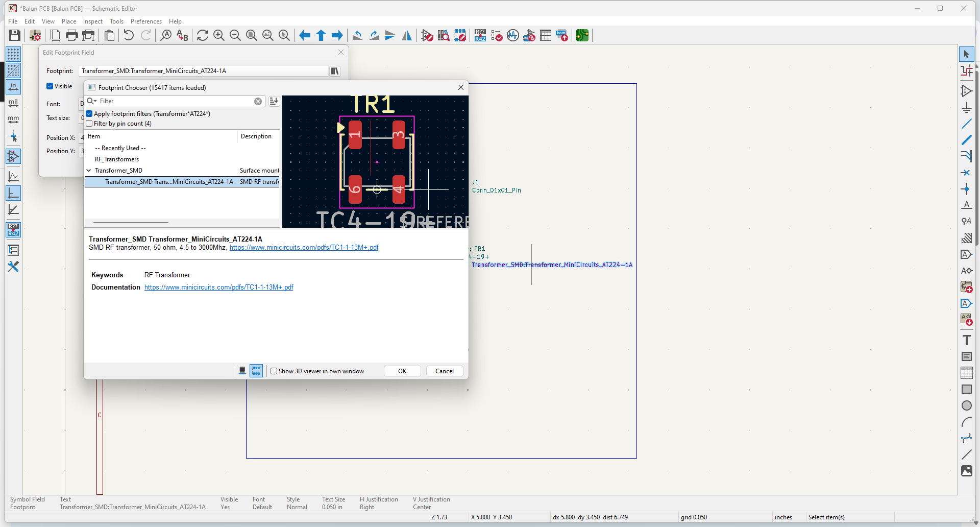Viewport: 980px width, 527px height.
Task: Open PCB editor icon in toolbar
Action: pos(582,35)
